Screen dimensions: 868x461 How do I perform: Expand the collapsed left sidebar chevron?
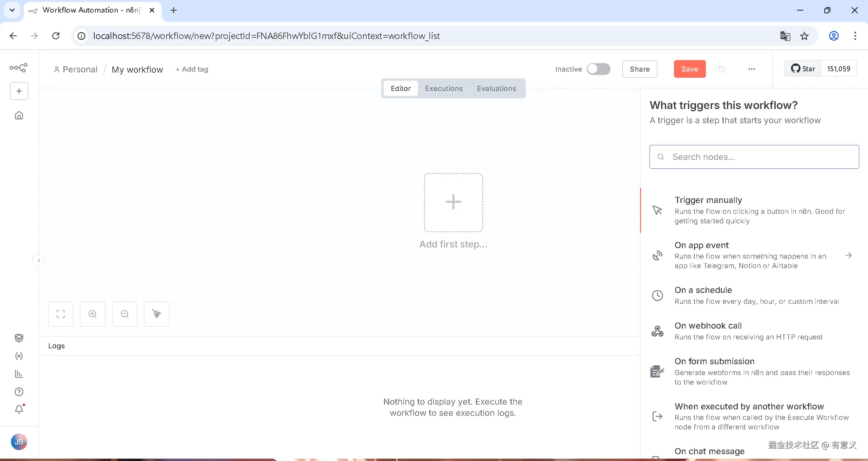point(39,260)
